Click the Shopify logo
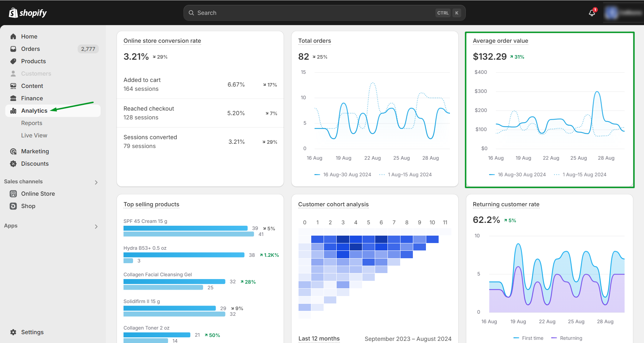The width and height of the screenshot is (644, 343). (28, 13)
